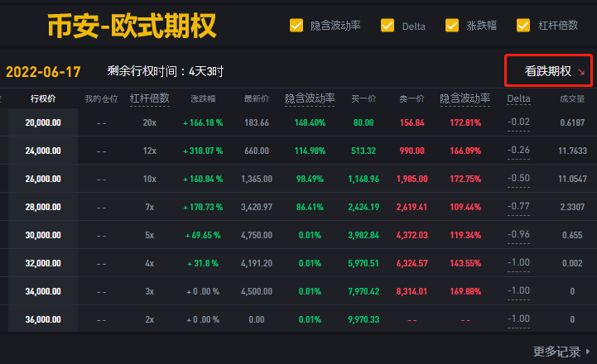Click the Delta column header
Screen dimensions: 597x364
point(518,98)
